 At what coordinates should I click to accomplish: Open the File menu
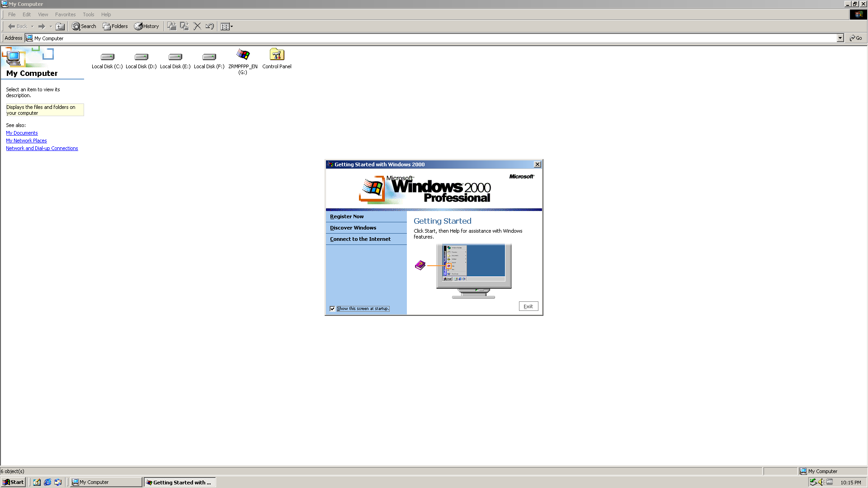12,14
